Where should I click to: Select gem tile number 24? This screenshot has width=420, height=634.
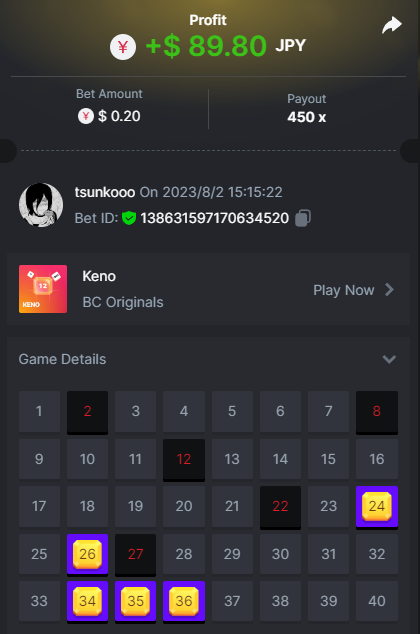(377, 507)
